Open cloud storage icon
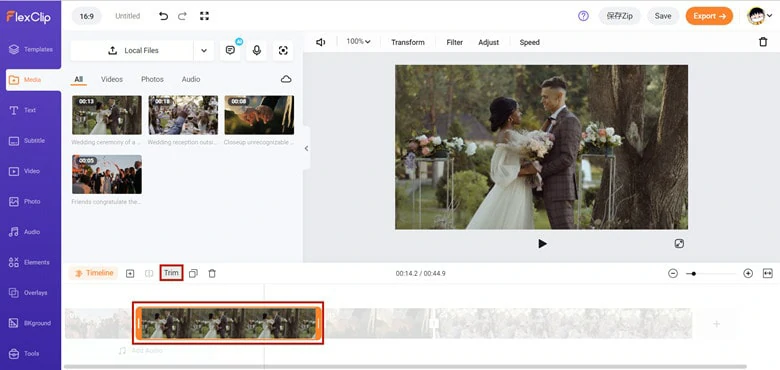The height and width of the screenshot is (370, 780). pyautogui.click(x=286, y=79)
